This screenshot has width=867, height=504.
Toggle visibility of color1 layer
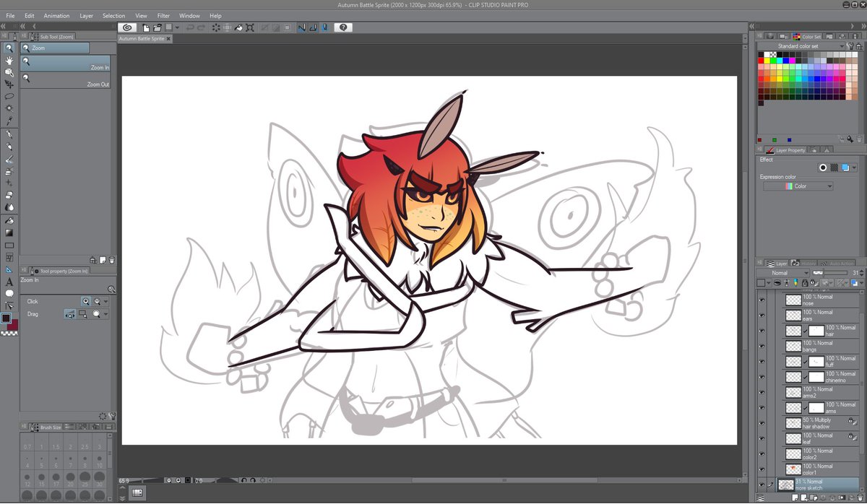click(762, 469)
